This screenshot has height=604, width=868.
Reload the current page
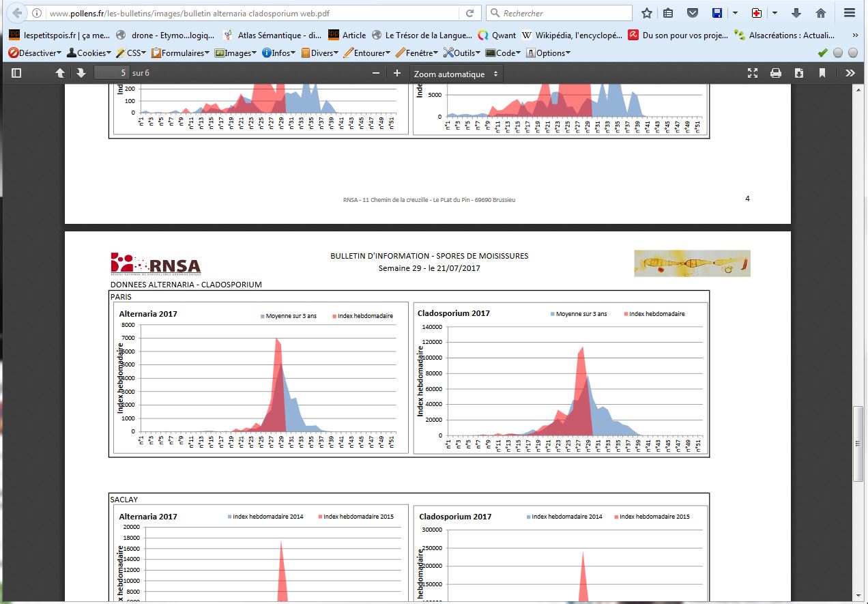469,13
